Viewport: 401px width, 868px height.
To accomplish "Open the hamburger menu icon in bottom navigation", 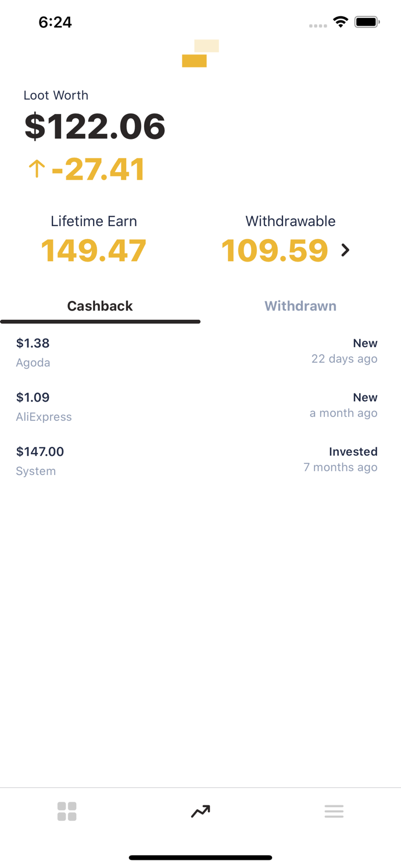I will [334, 810].
